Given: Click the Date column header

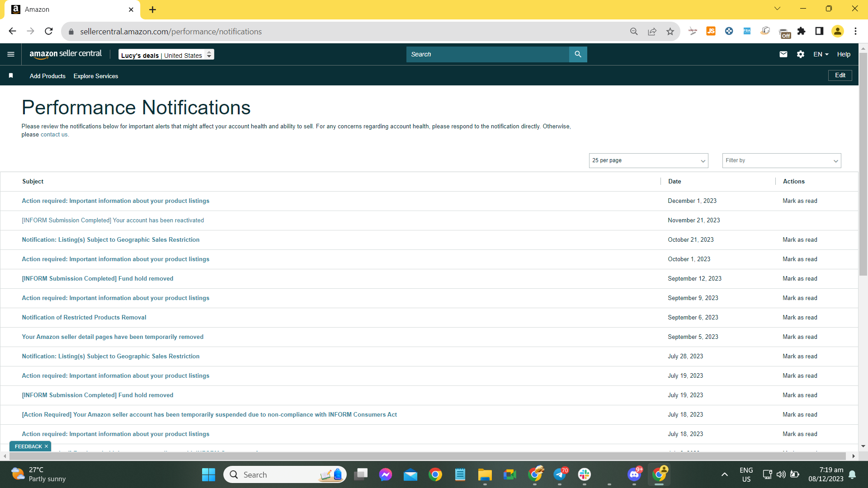Looking at the screenshot, I should 675,181.
